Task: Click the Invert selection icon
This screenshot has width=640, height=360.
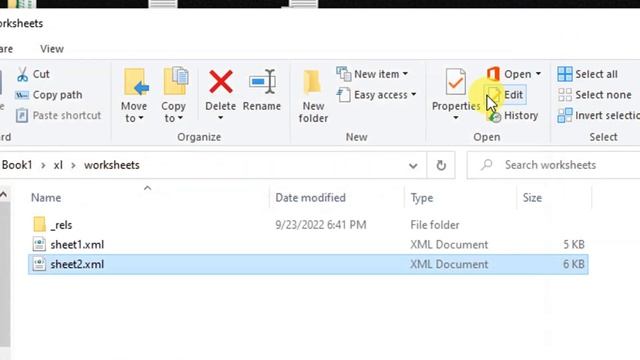Action: [565, 116]
